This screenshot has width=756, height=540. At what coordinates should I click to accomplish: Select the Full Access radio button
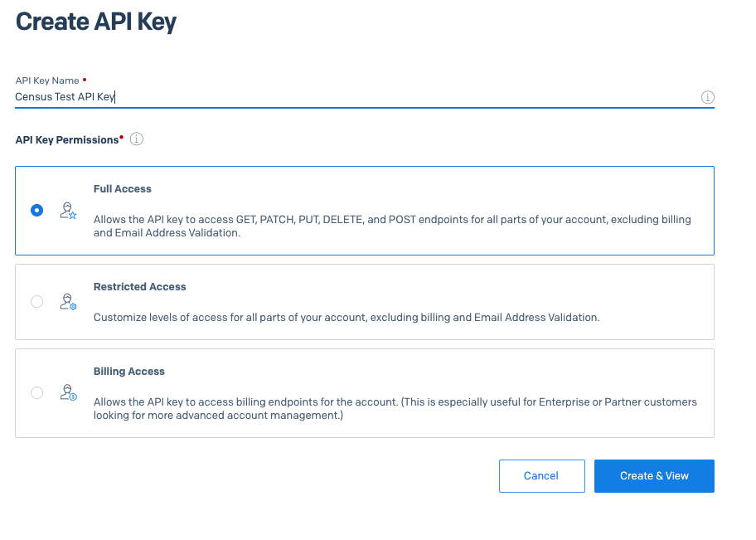36,211
